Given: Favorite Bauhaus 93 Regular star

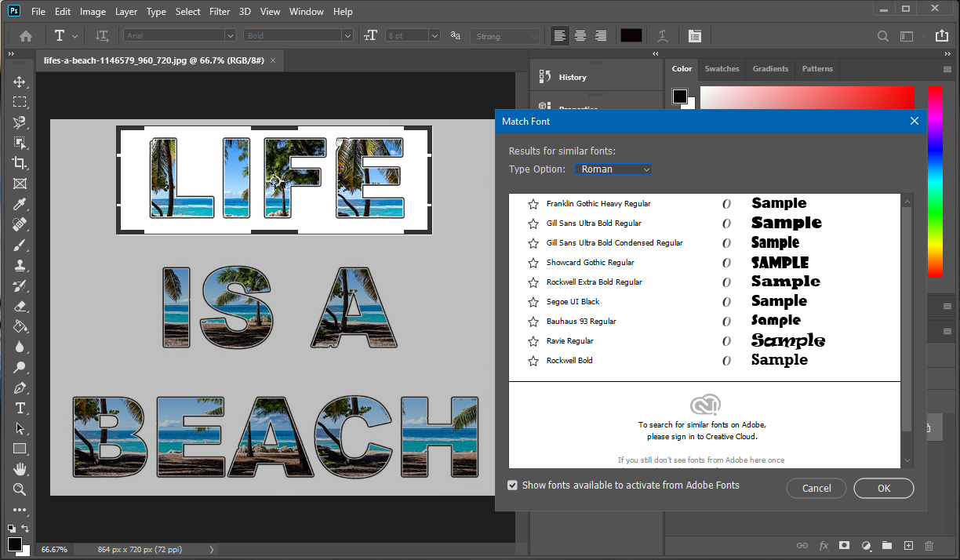Looking at the screenshot, I should coord(533,322).
